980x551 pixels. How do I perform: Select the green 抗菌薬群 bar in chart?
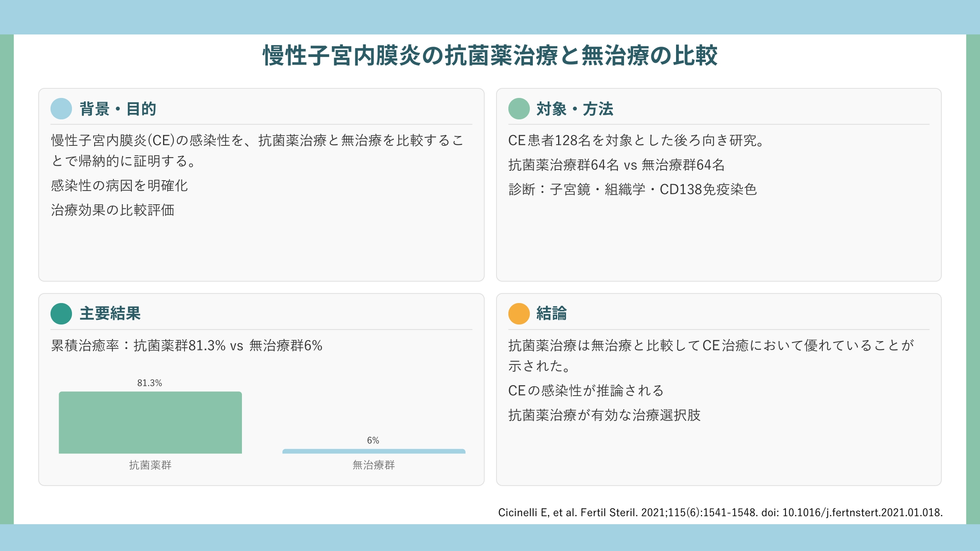150,422
